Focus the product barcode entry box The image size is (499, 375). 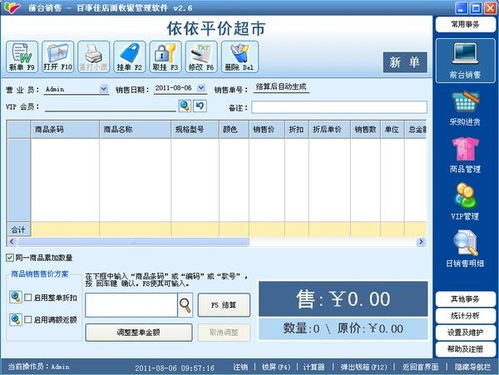click(x=131, y=305)
